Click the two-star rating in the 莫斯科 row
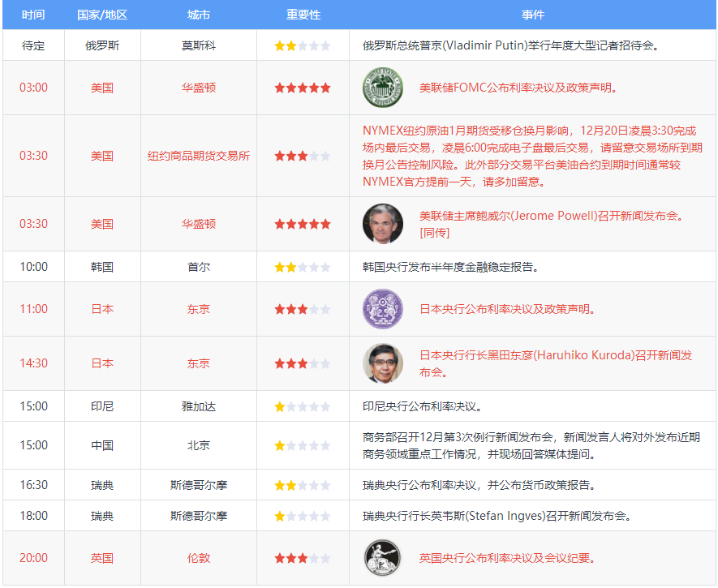 [303, 45]
